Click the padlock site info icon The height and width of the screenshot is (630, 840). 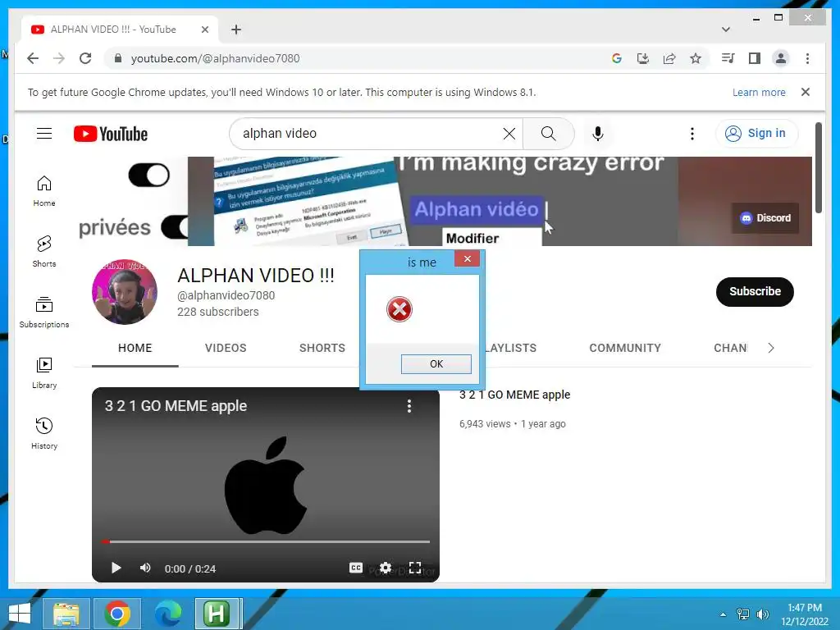click(118, 58)
